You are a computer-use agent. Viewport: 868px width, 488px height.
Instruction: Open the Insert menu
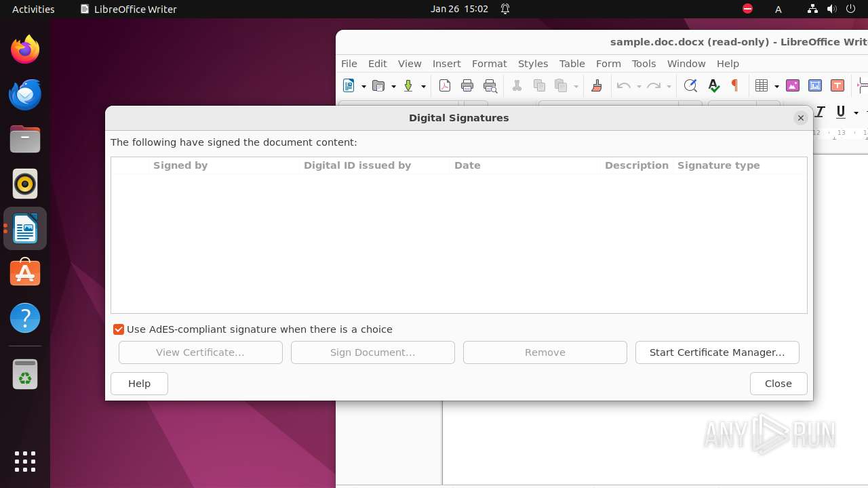pyautogui.click(x=447, y=63)
